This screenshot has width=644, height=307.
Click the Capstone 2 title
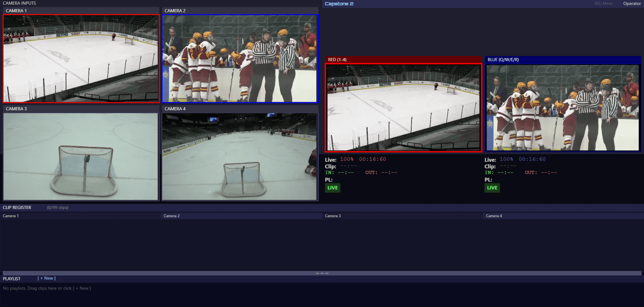click(339, 3)
